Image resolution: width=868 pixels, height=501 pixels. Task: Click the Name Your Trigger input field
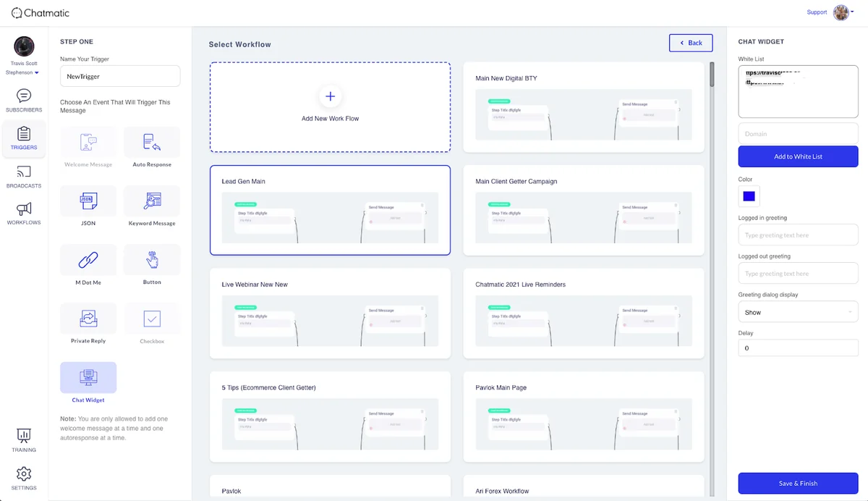120,76
